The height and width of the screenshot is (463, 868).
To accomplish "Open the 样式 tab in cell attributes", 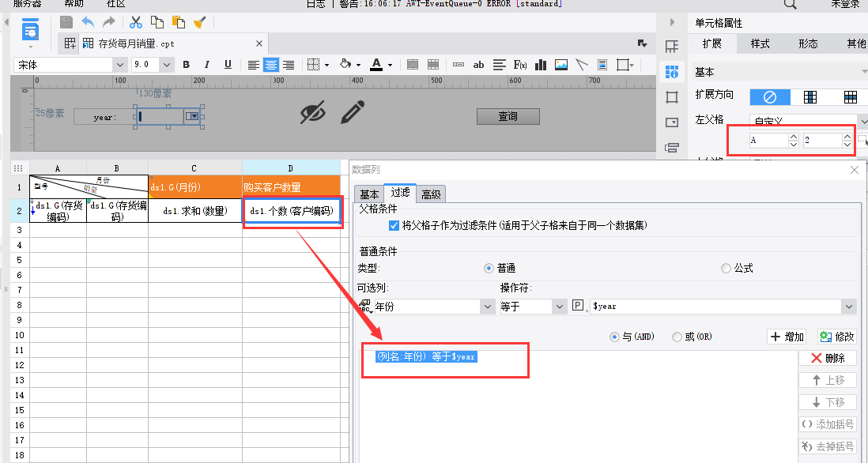I will pos(760,43).
